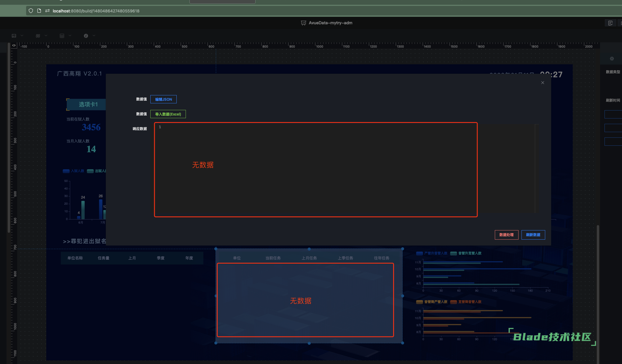Expand the info dropdown arrow
The image size is (622, 364).
94,36
